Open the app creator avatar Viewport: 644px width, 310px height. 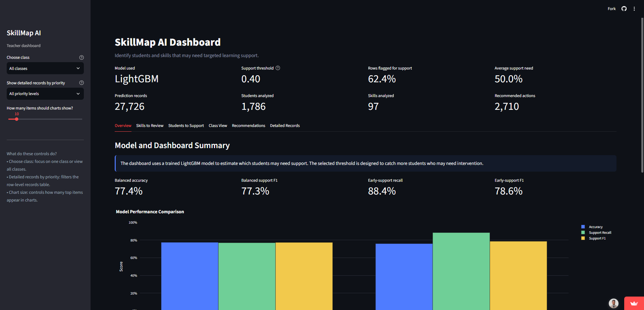click(613, 303)
